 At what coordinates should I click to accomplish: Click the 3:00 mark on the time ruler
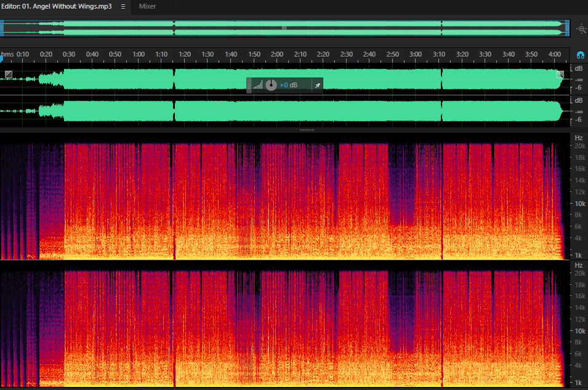416,54
